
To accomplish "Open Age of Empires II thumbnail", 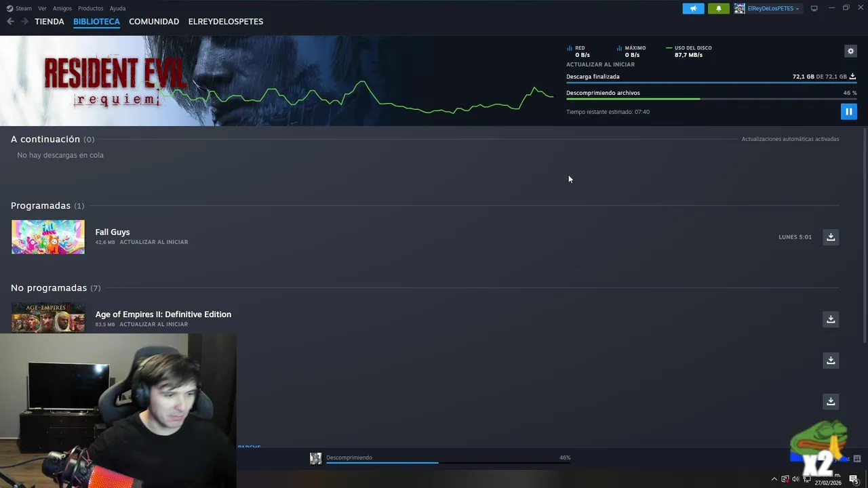I will (x=48, y=317).
